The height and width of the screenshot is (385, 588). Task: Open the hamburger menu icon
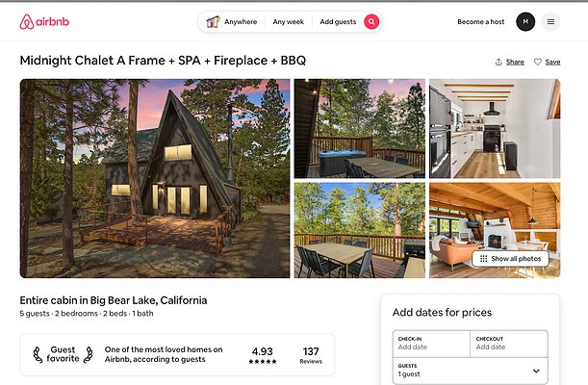point(550,21)
